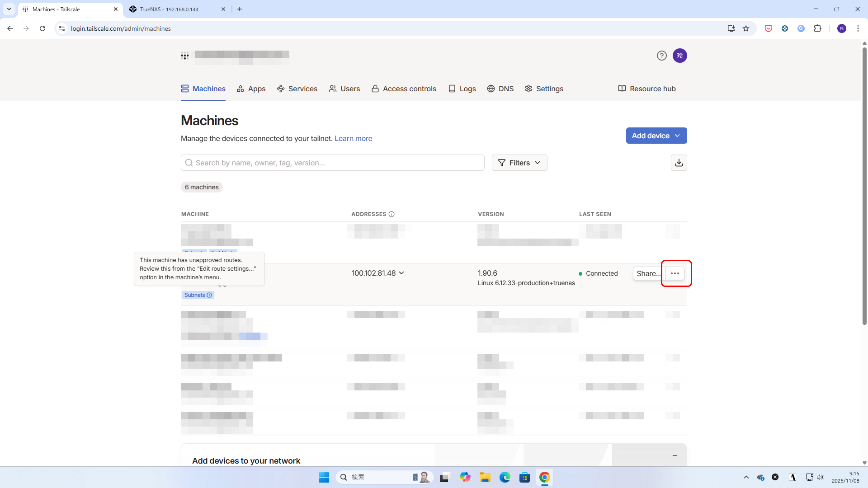Image resolution: width=868 pixels, height=488 pixels.
Task: Bookmark this page with star icon
Action: point(746,28)
